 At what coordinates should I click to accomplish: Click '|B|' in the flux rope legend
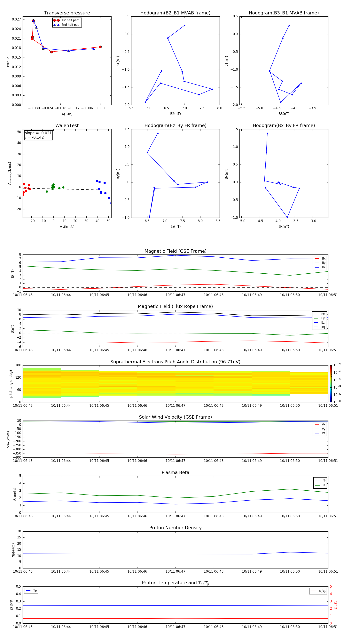pos(323,327)
